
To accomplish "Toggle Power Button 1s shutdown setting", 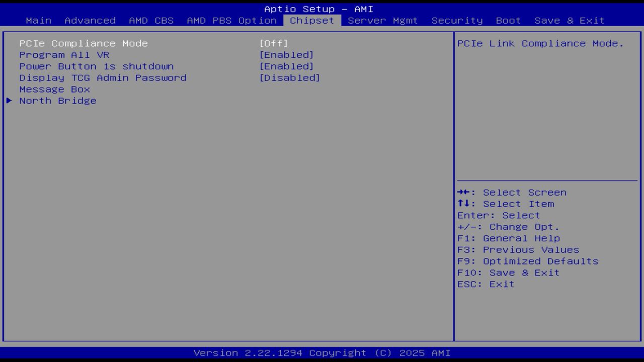I will [x=96, y=66].
